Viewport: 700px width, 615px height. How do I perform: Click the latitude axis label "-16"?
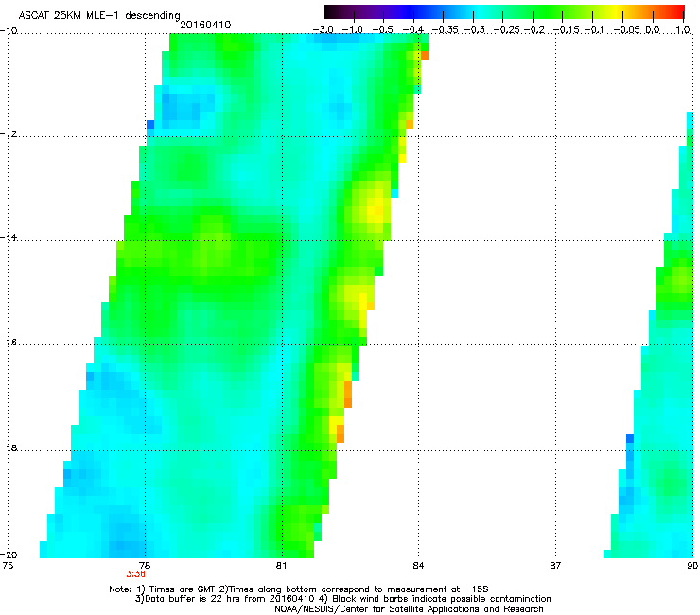tap(9, 343)
